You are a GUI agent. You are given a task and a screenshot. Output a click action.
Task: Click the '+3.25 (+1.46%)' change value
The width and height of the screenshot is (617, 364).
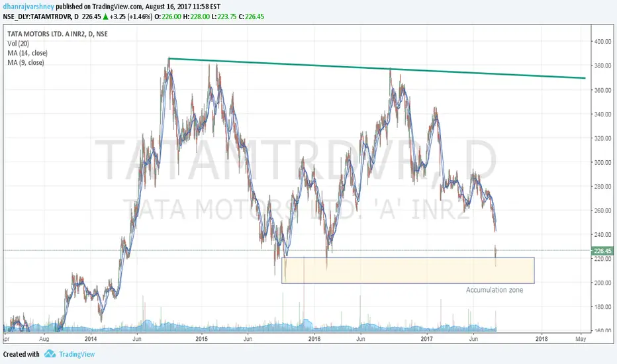130,17
